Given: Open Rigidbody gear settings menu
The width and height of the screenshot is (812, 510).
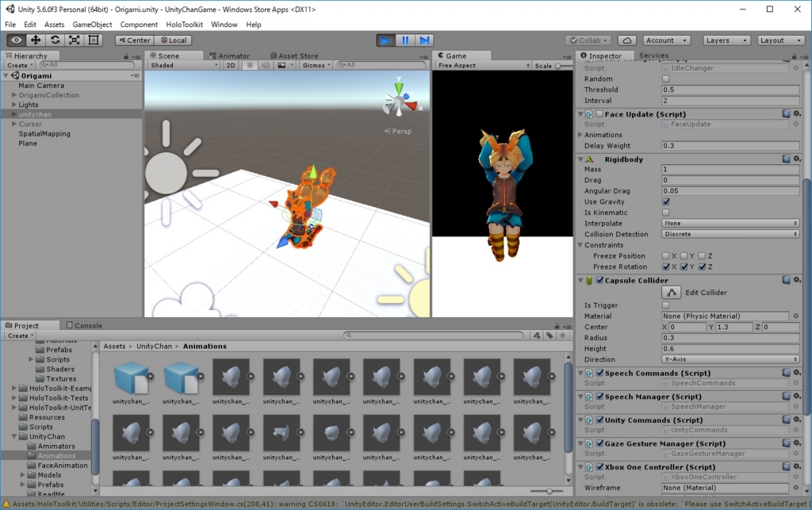Looking at the screenshot, I should pyautogui.click(x=797, y=159).
